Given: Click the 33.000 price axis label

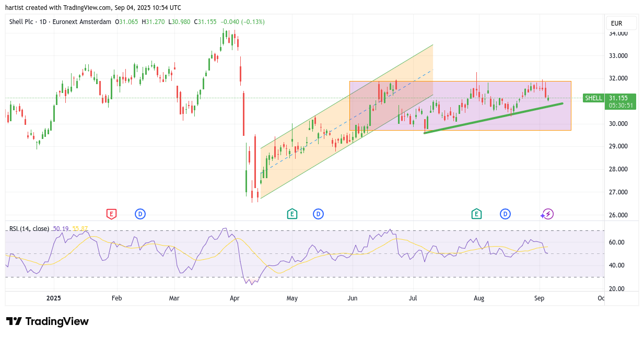Looking at the screenshot, I should (x=618, y=56).
